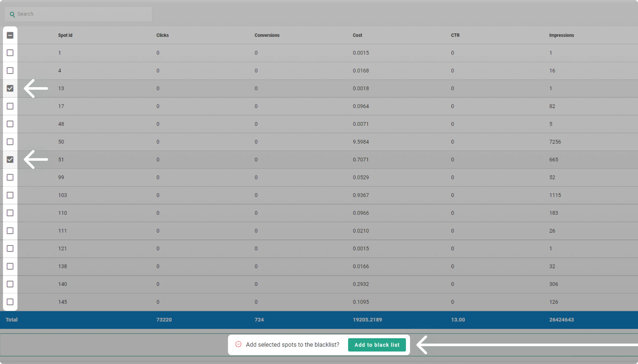
Task: Click the Add to black list button
Action: (x=377, y=345)
